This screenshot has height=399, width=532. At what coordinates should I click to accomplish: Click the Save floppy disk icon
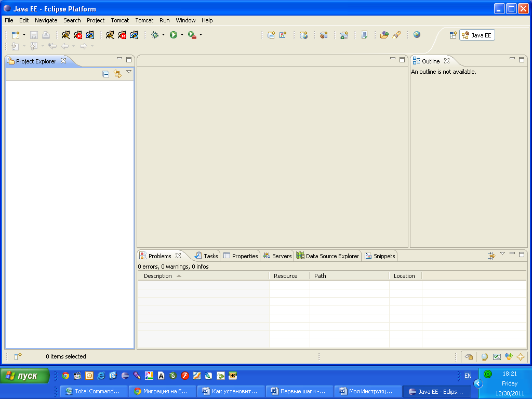(34, 35)
